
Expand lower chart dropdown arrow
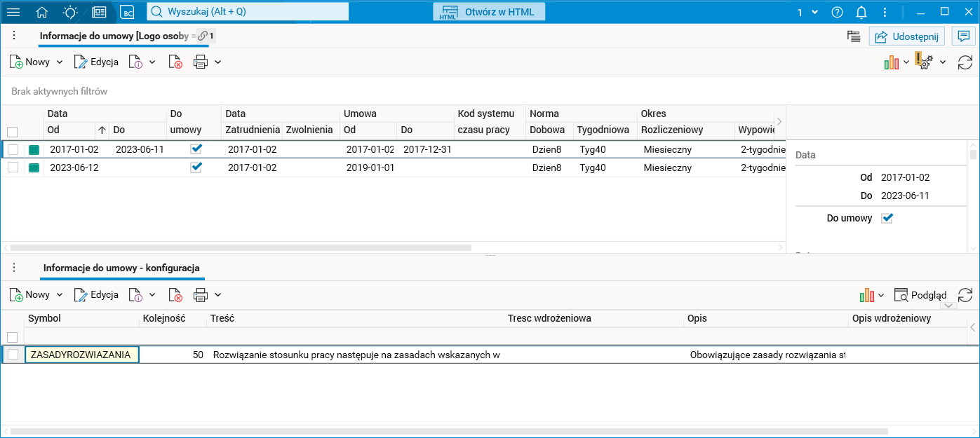pyautogui.click(x=881, y=295)
